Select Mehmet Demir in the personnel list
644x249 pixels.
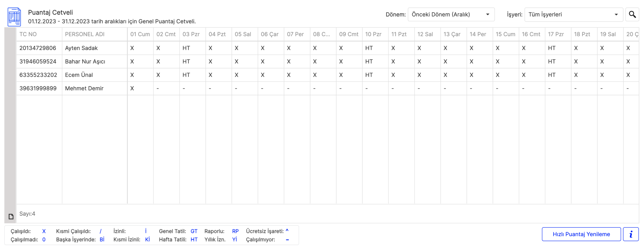point(84,88)
